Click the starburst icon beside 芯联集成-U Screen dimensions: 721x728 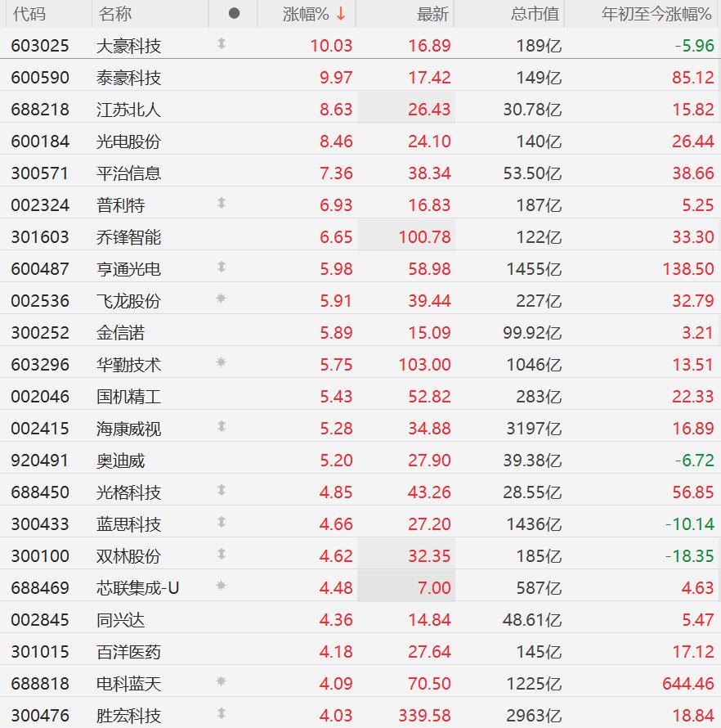point(221,586)
